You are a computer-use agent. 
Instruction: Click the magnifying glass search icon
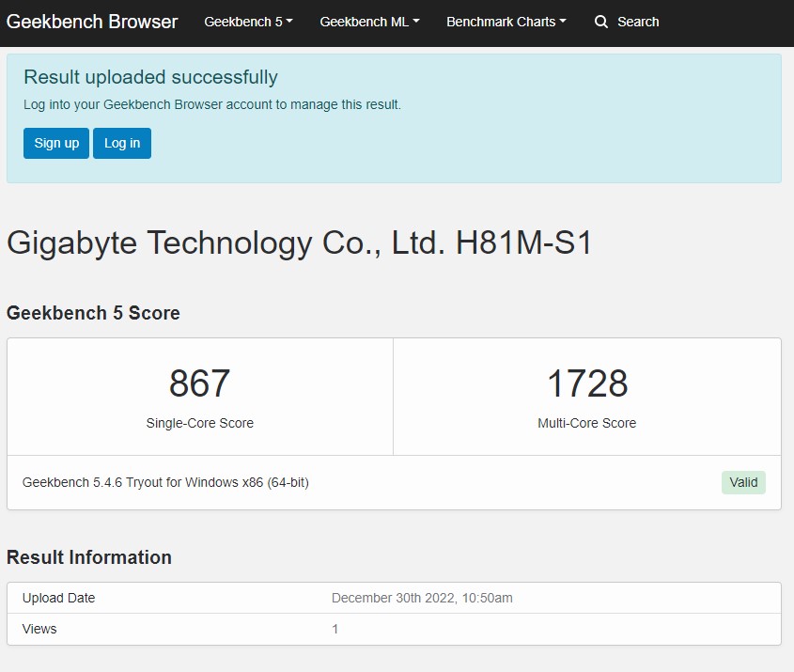click(601, 22)
